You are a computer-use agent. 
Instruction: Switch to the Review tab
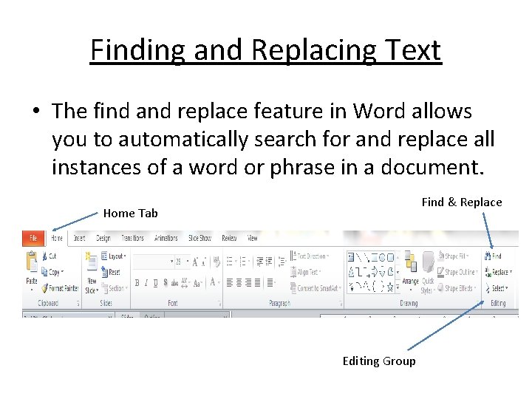pyautogui.click(x=229, y=238)
